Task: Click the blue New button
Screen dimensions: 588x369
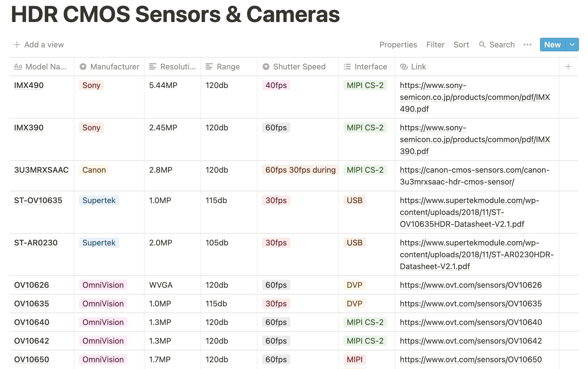Action: (552, 45)
